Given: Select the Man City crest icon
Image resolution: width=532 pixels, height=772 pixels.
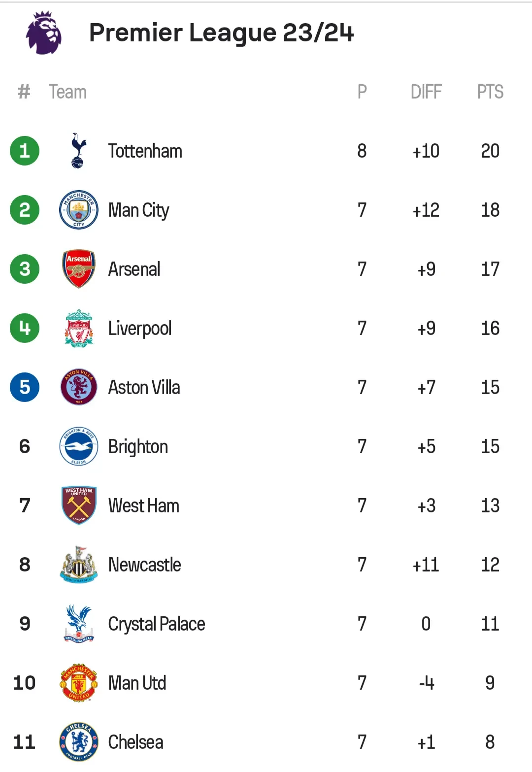Looking at the screenshot, I should coord(79,210).
